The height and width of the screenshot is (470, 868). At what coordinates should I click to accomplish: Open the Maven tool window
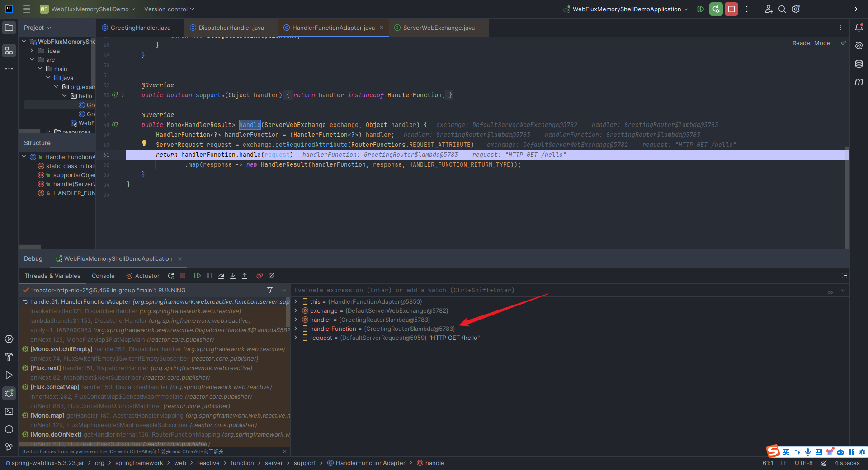coord(859,82)
